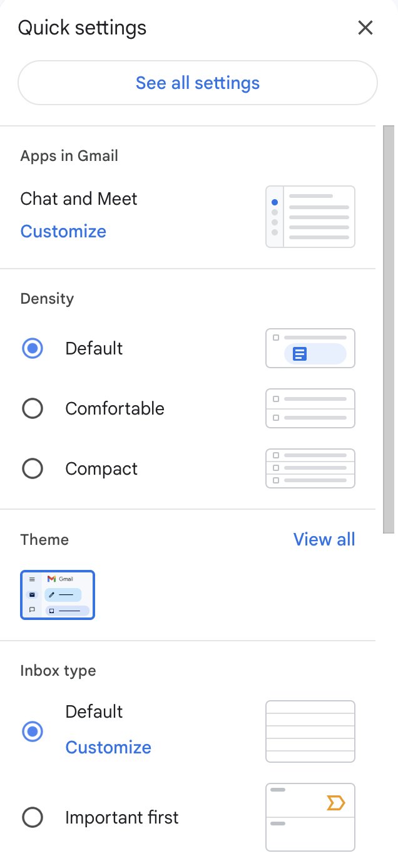398x868 pixels.
Task: Select the current theme thumbnail
Action: point(57,595)
